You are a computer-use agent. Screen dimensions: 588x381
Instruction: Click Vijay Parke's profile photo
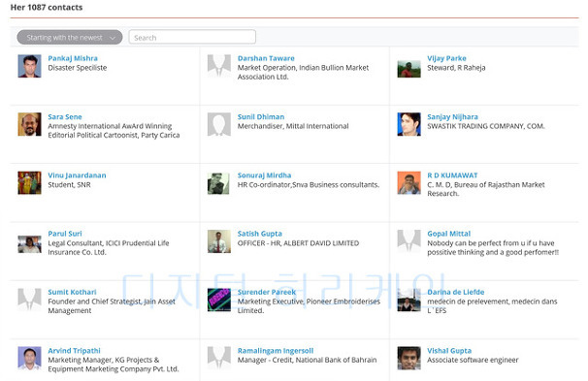[408, 69]
